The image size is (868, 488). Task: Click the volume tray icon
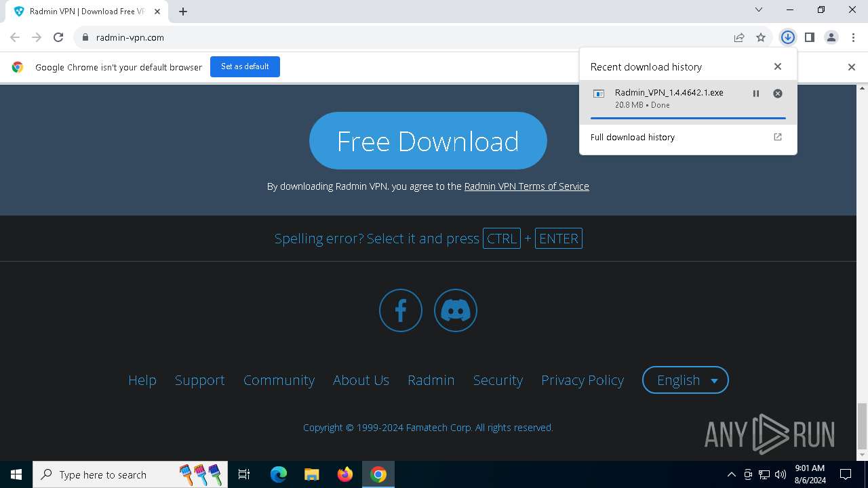click(781, 474)
